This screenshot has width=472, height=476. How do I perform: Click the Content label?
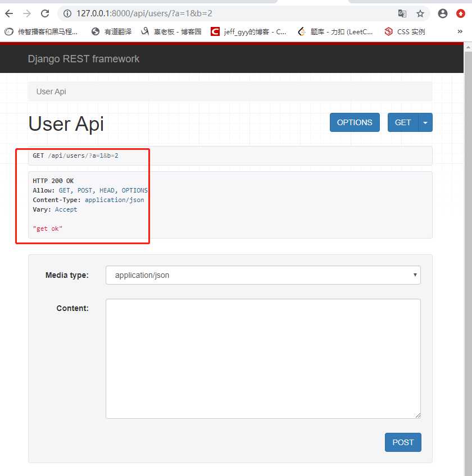click(72, 308)
